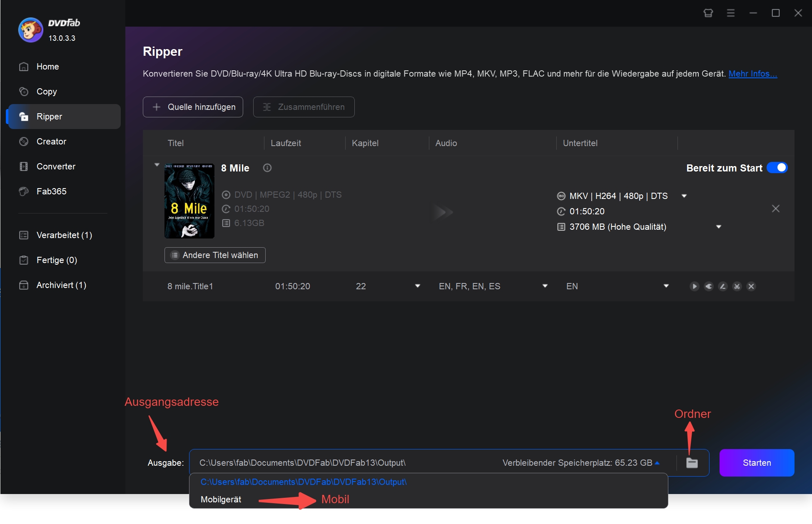Screen dimensions: 812x524
Task: Delete 8 mile.Title1 with the round X icon
Action: [x=751, y=286]
